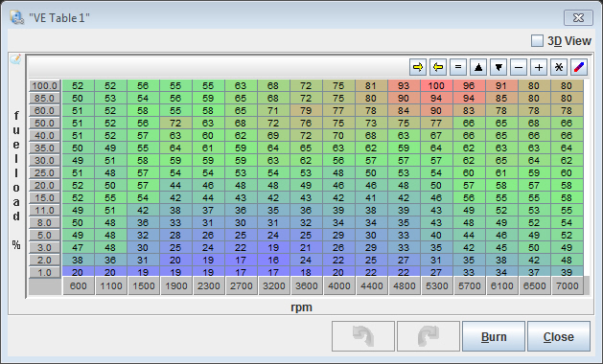This screenshot has width=603, height=364.
Task: Click the 7000 rpm column header
Action: coord(568,286)
